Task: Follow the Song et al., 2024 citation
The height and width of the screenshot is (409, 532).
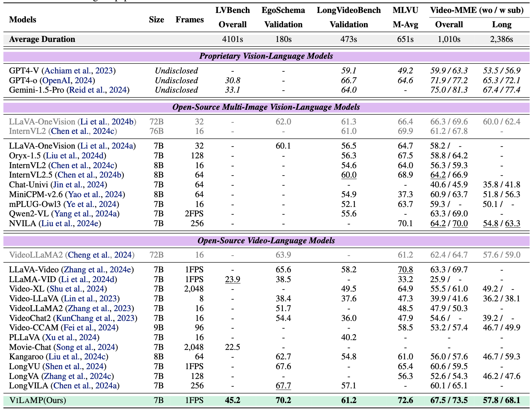Action: (86, 347)
